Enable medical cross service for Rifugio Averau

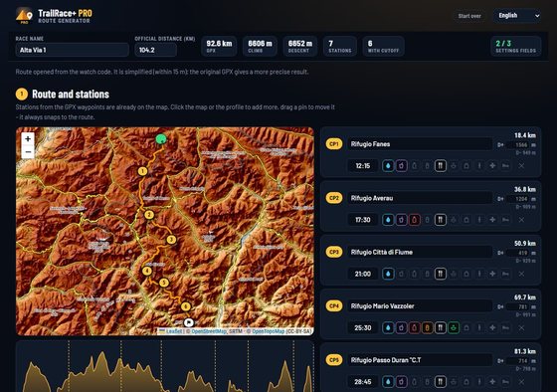[492, 220]
